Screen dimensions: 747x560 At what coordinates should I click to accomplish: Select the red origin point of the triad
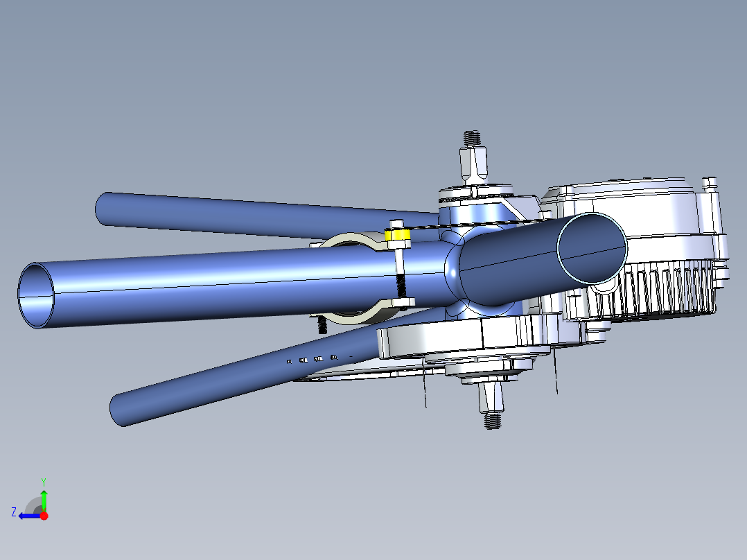44,516
